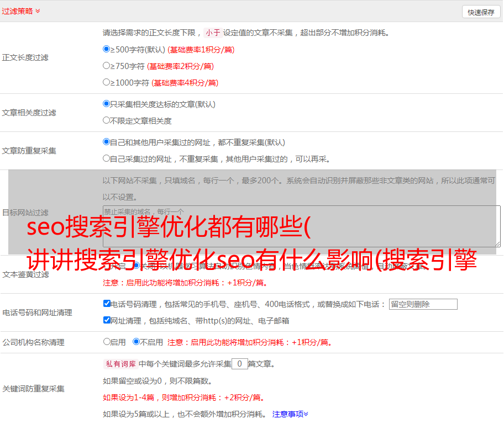Select the ≥500字符(默认) length option
Image resolution: width=504 pixels, height=424 pixels.
(x=107, y=49)
